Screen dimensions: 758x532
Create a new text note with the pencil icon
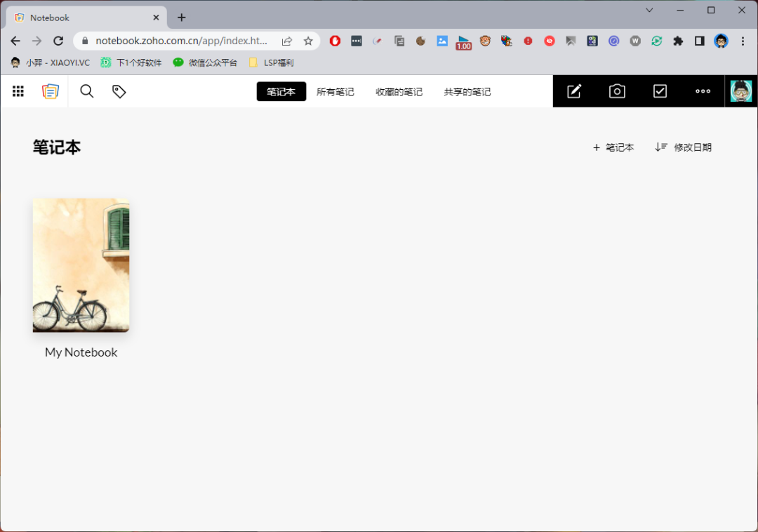tap(574, 91)
